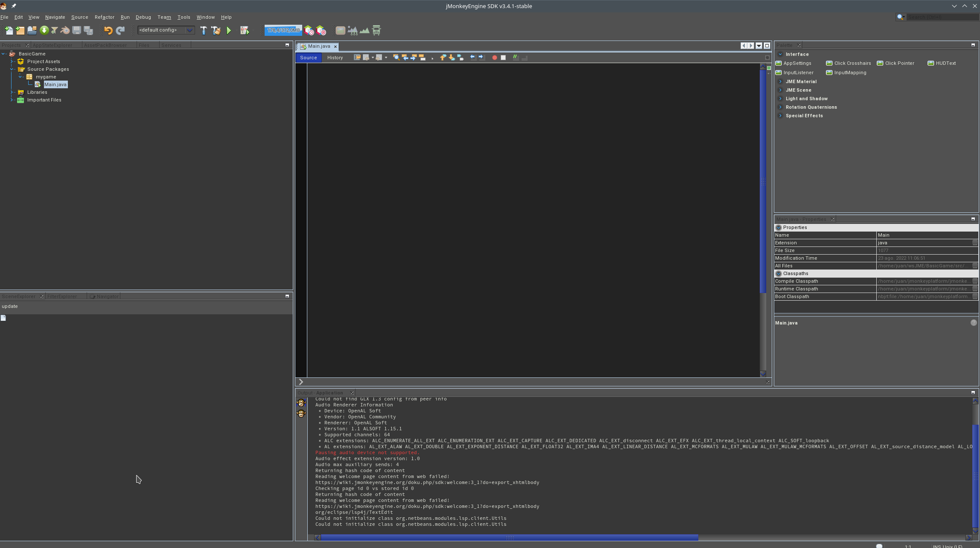Collapse the Classpaths properties section

pos(779,273)
